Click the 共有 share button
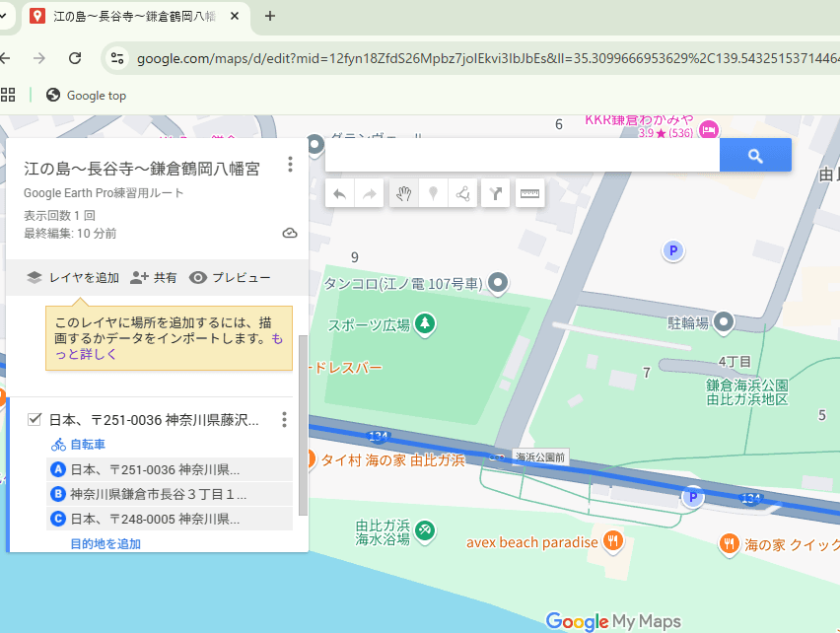Screen dimensions: 840x633 pyautogui.click(x=154, y=278)
